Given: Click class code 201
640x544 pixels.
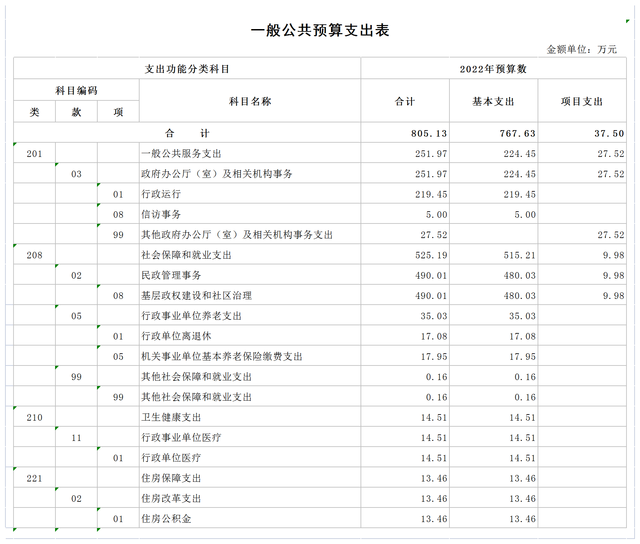Looking at the screenshot, I should (x=34, y=154).
